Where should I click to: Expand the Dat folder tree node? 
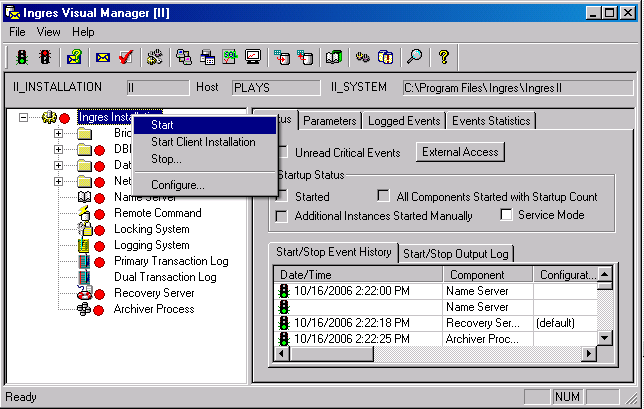pyautogui.click(x=58, y=165)
